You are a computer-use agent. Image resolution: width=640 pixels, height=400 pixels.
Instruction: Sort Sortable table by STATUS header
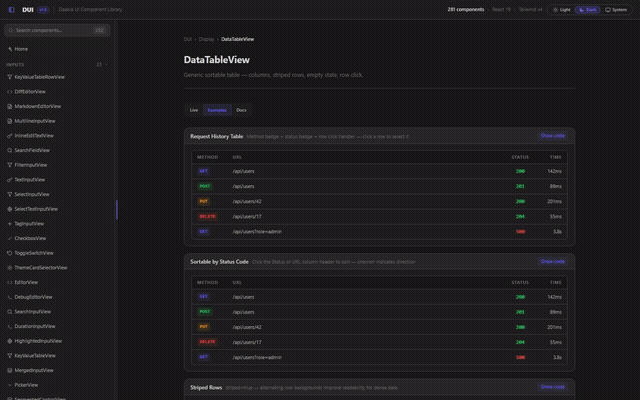click(520, 282)
